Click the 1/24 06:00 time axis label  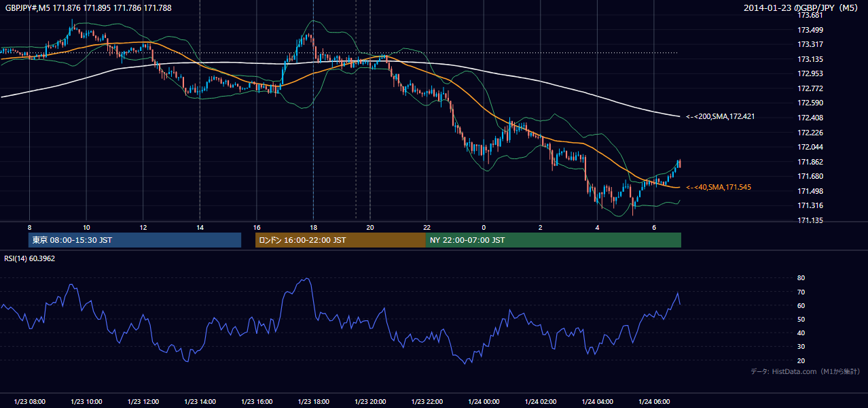[653, 402]
